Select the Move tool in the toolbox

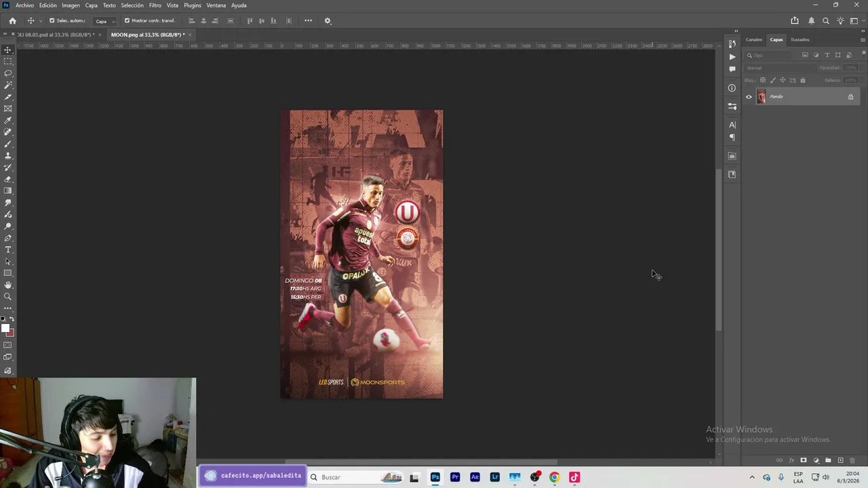(8, 49)
